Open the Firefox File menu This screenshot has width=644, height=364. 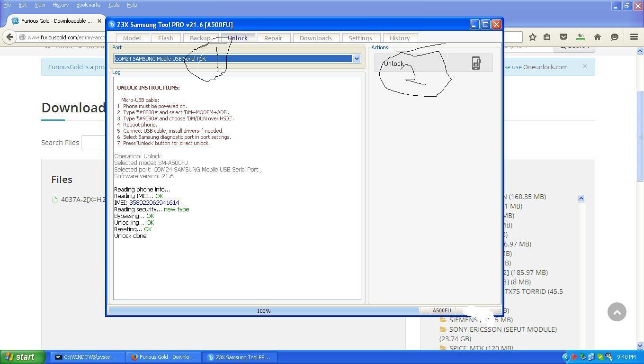[x=7, y=5]
